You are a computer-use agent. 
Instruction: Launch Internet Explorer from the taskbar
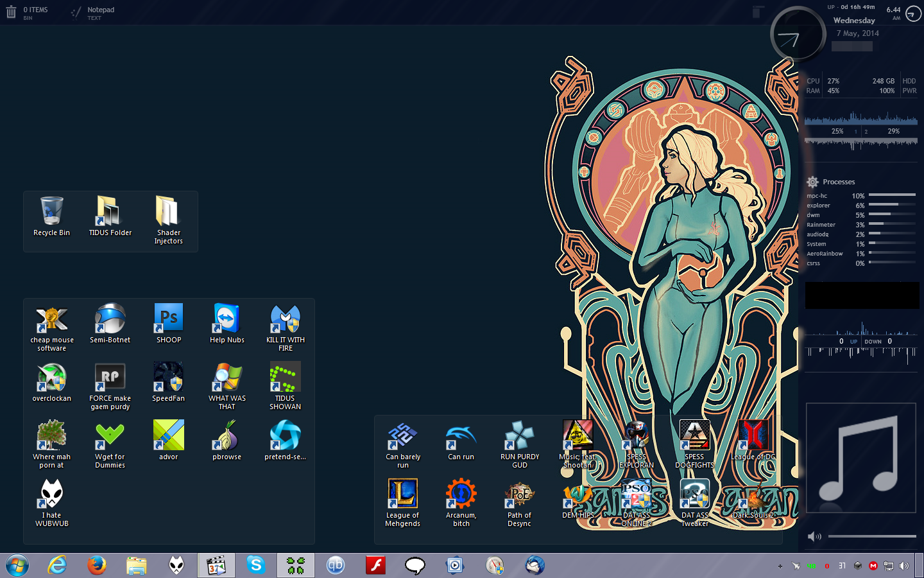point(57,565)
